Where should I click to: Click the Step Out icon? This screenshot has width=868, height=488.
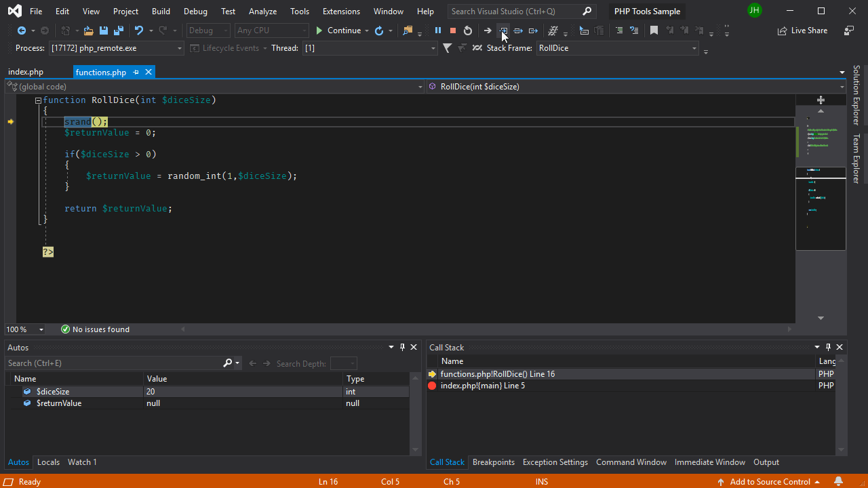tap(533, 30)
